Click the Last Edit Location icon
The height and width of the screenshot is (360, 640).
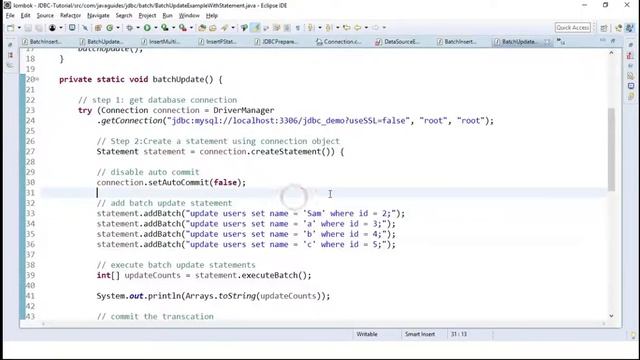pos(347,28)
